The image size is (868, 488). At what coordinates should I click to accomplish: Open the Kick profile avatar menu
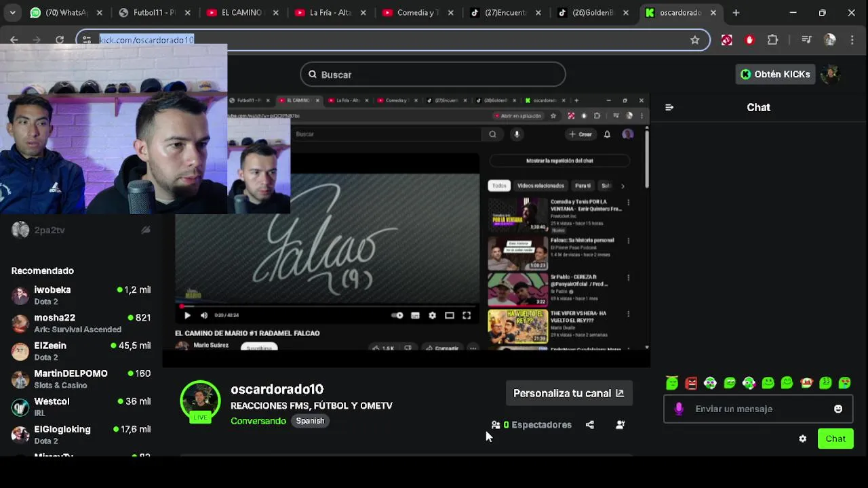tap(831, 75)
